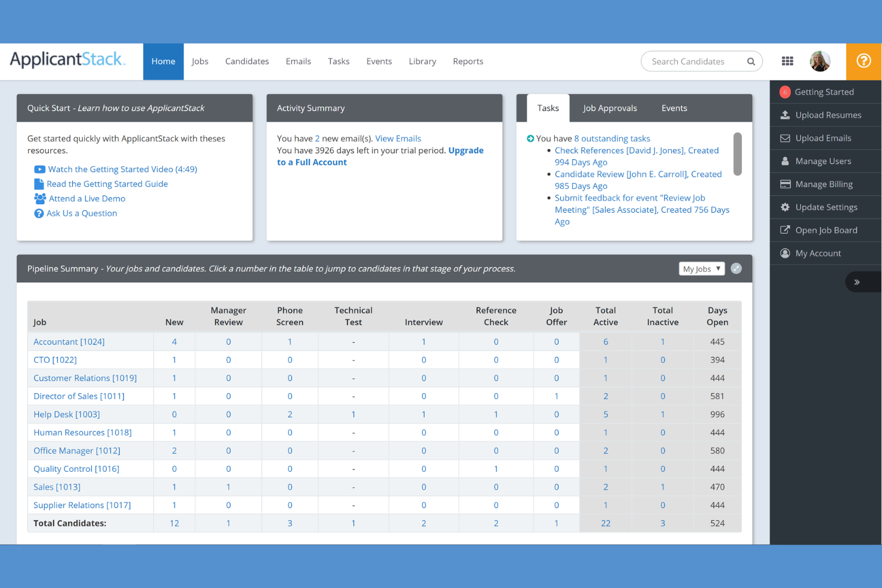Open the Home tab
Screen dimensions: 882x588
pos(163,61)
